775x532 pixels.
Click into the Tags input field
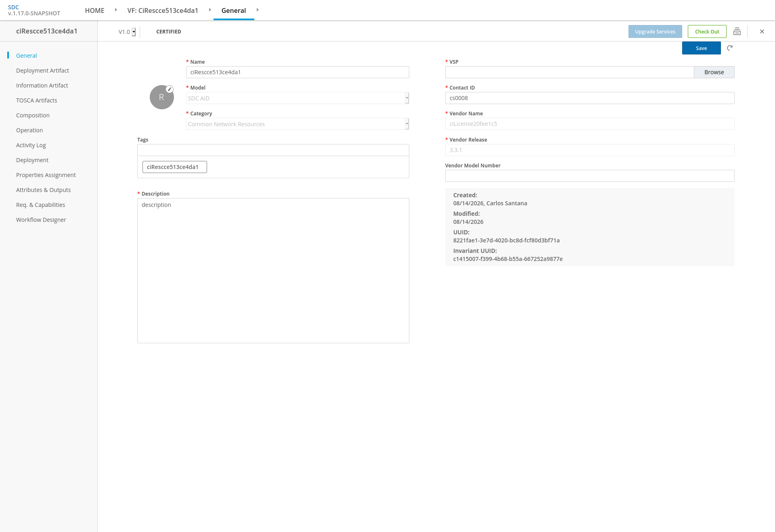click(273, 150)
